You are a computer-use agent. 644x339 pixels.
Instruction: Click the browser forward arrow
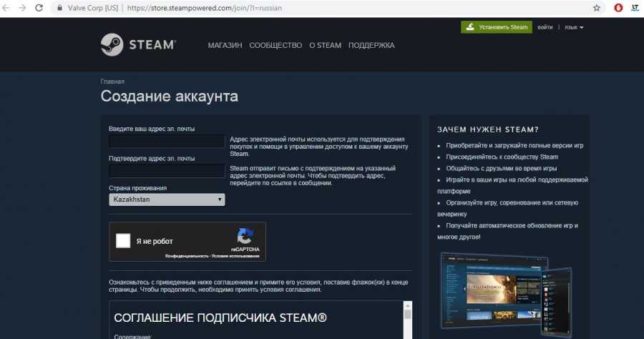point(23,8)
